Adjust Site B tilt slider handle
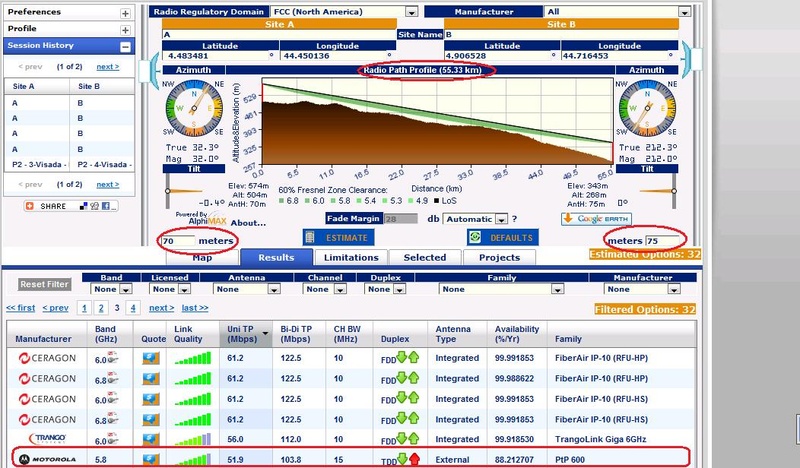The height and width of the screenshot is (468, 800). (674, 191)
